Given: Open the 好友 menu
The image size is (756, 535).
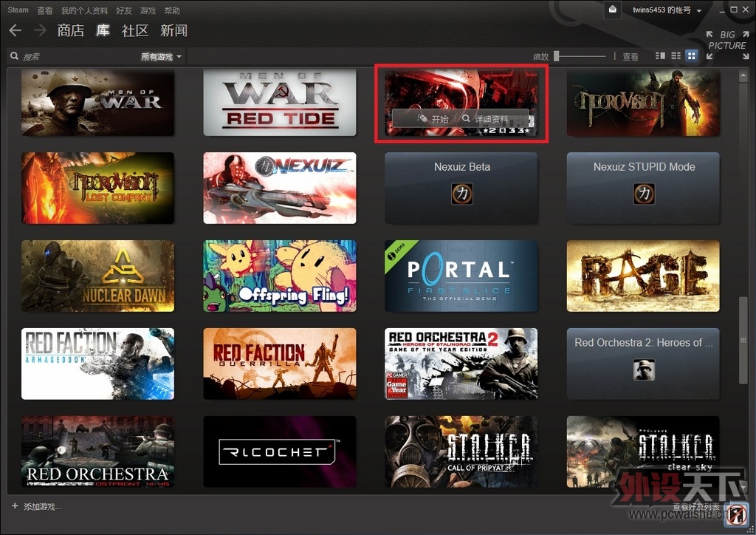Looking at the screenshot, I should 124,10.
